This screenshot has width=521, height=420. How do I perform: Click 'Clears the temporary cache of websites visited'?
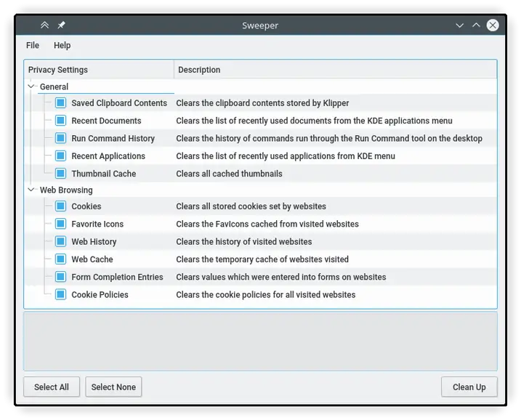coord(262,259)
